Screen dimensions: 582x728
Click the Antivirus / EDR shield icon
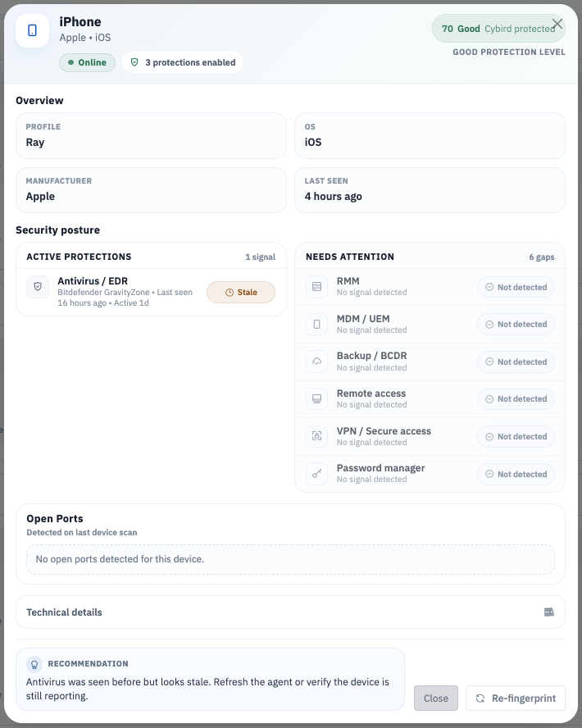(x=38, y=287)
